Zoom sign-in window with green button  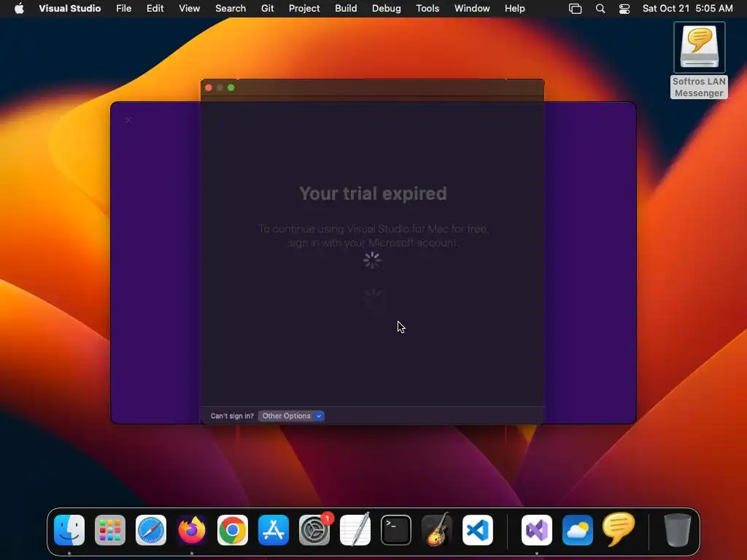click(x=231, y=87)
